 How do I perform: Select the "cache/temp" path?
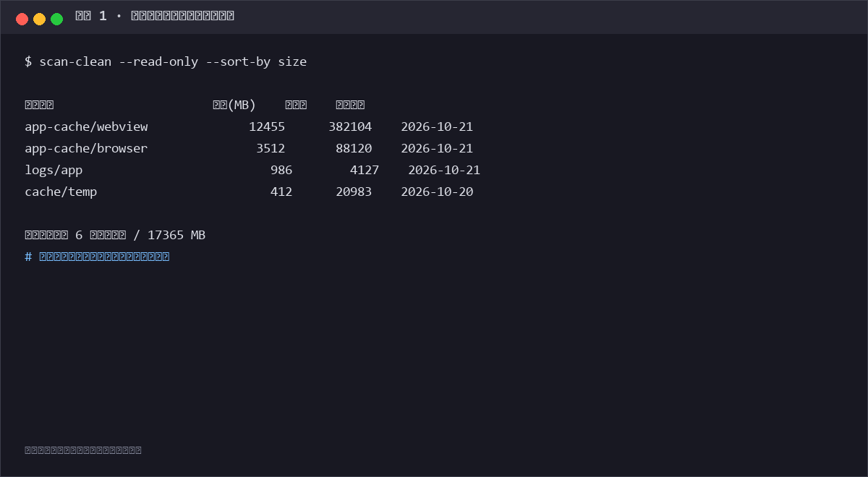[x=61, y=192]
